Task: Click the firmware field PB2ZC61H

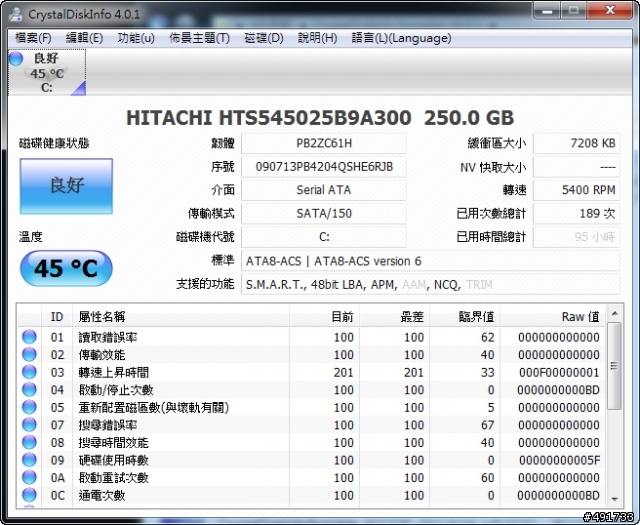Action: pyautogui.click(x=324, y=143)
